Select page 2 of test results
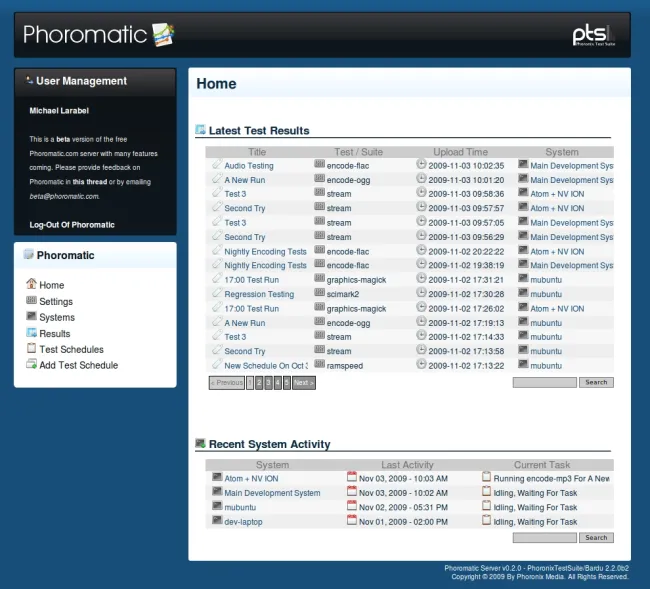 260,383
